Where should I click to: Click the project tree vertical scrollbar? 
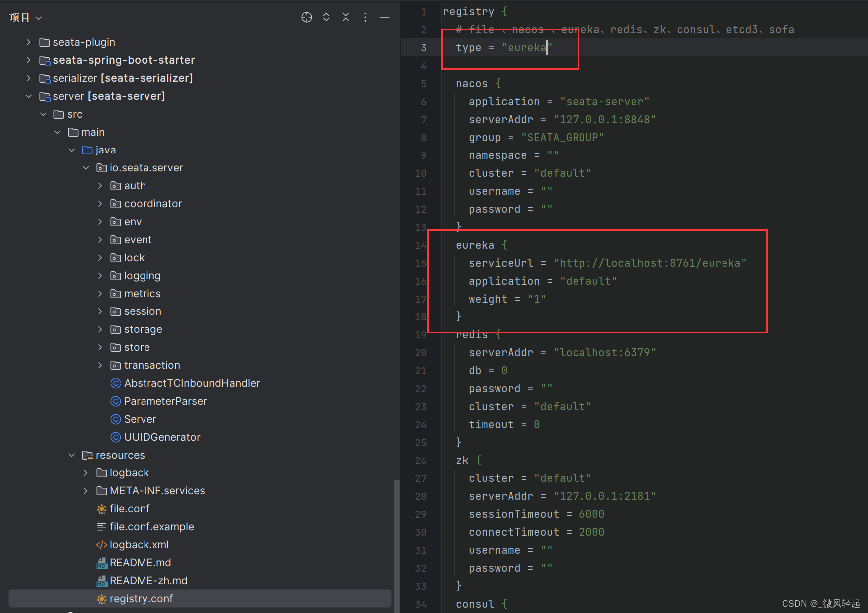[x=396, y=546]
